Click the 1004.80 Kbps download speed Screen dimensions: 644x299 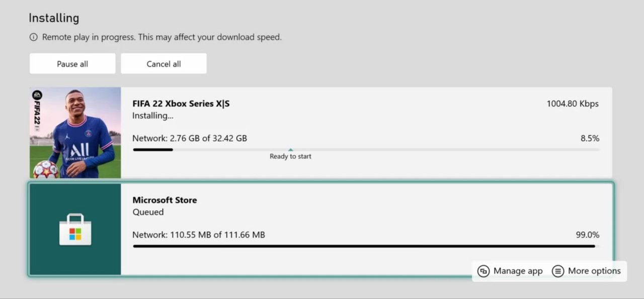pos(573,104)
